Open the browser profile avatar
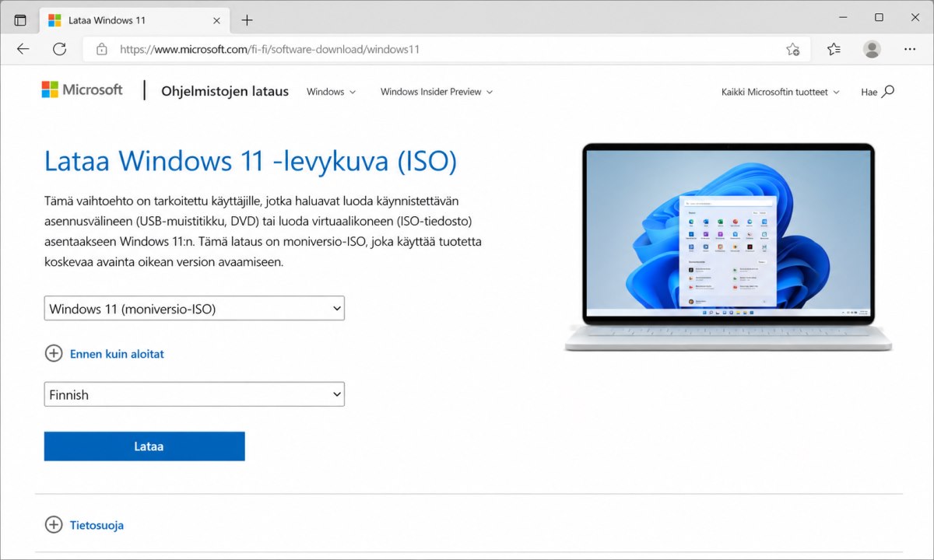Image resolution: width=934 pixels, height=560 pixels. tap(872, 49)
